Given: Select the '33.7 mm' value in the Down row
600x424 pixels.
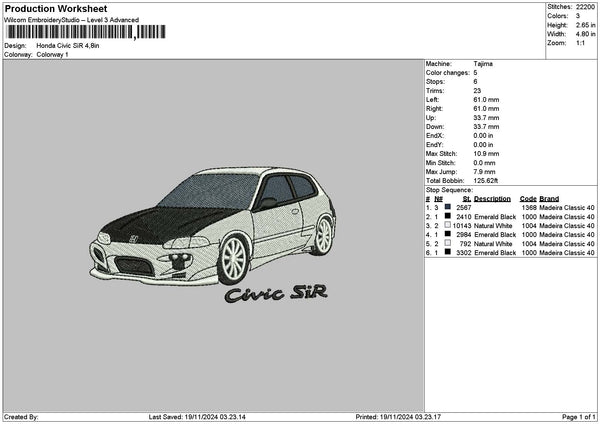Looking at the screenshot, I should tap(486, 127).
